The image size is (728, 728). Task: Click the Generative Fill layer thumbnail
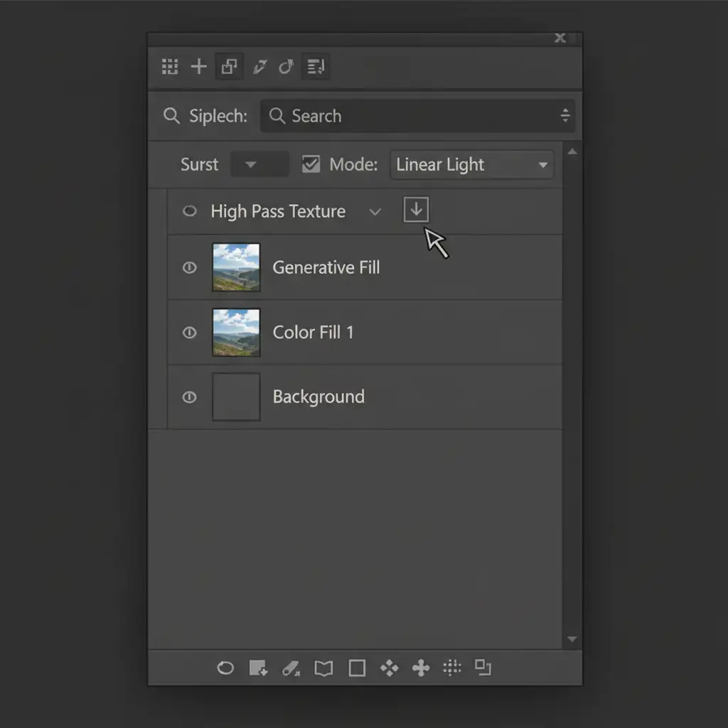[236, 267]
